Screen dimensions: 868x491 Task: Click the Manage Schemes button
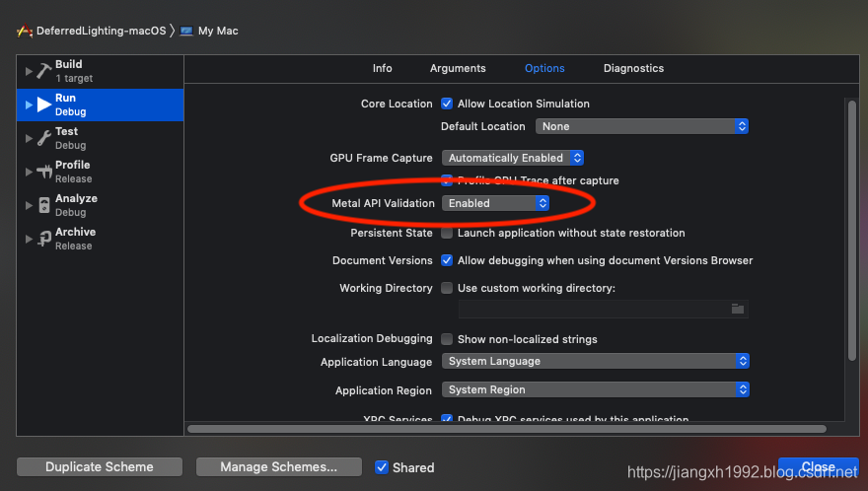click(x=279, y=466)
